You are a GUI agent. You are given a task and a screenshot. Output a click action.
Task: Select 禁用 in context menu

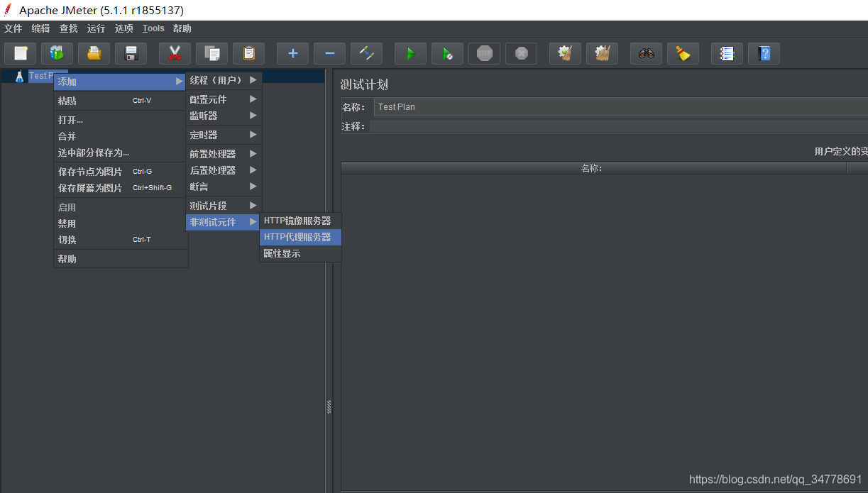121,223
